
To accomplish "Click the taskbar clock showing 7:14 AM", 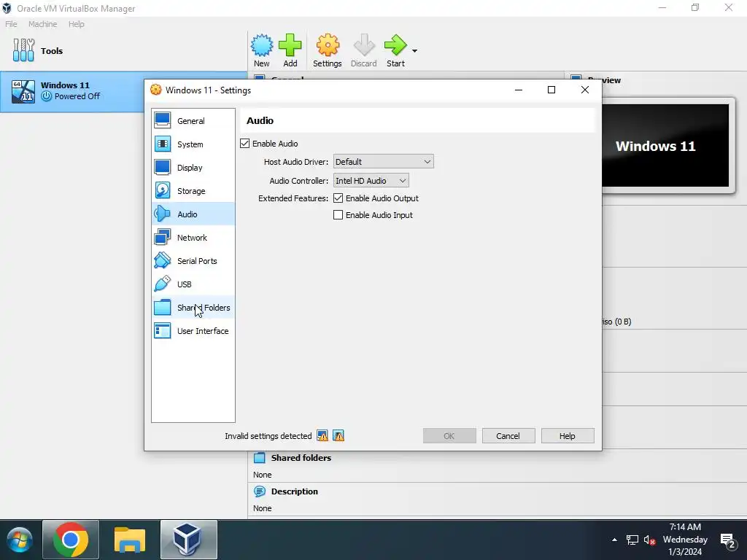I will 685,540.
